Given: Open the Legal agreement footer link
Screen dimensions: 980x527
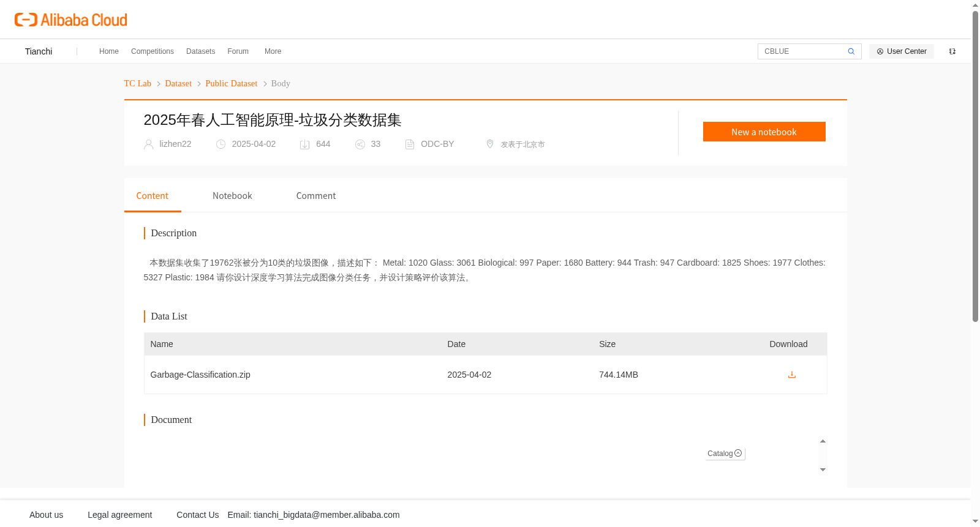Looking at the screenshot, I should click(x=120, y=515).
